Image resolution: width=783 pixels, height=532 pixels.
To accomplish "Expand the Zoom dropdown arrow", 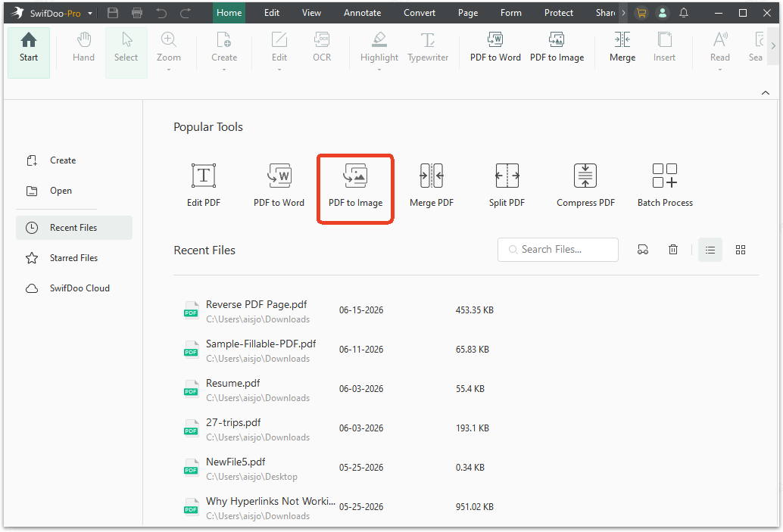I will 169,70.
